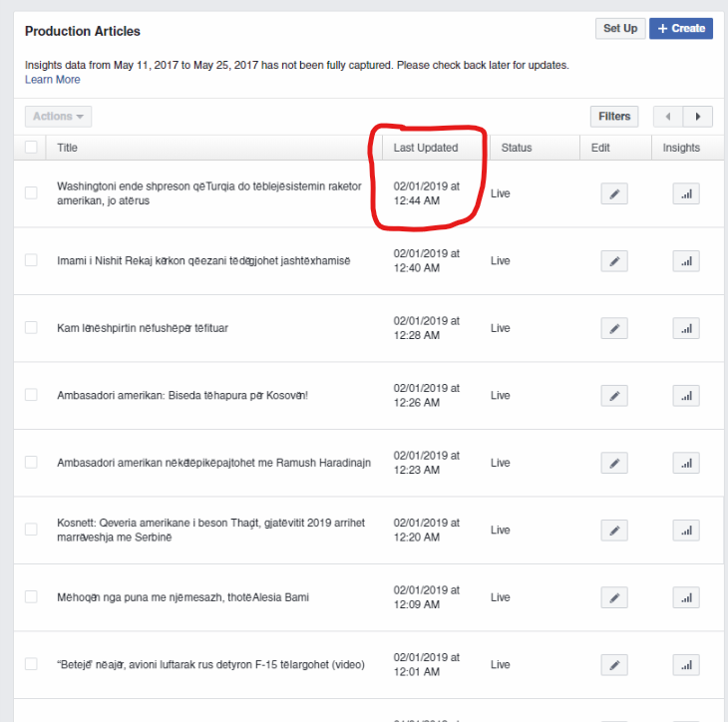The width and height of the screenshot is (728, 722).
Task: Open insights for Kam lënë shpirtin article
Action: click(x=686, y=328)
